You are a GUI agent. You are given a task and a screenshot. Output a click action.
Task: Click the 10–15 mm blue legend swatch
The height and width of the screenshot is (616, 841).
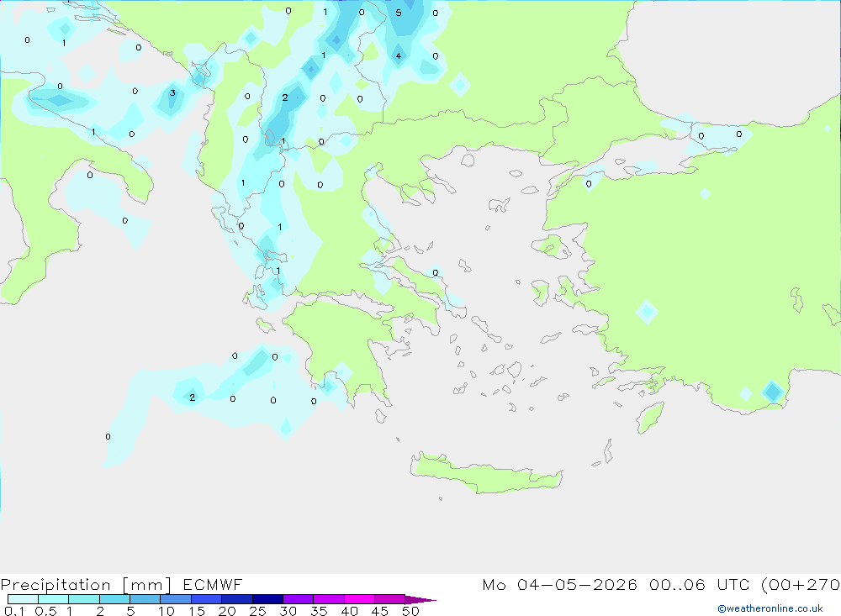pyautogui.click(x=176, y=599)
